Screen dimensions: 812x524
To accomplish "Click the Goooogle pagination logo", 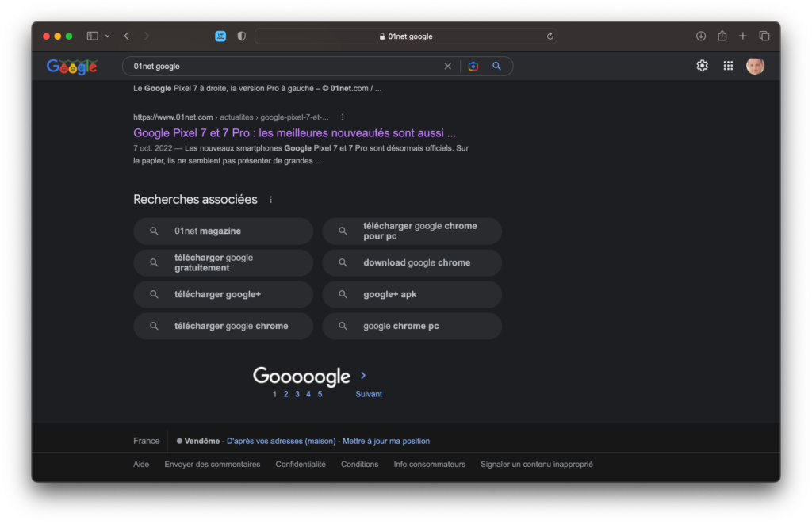I will click(301, 376).
